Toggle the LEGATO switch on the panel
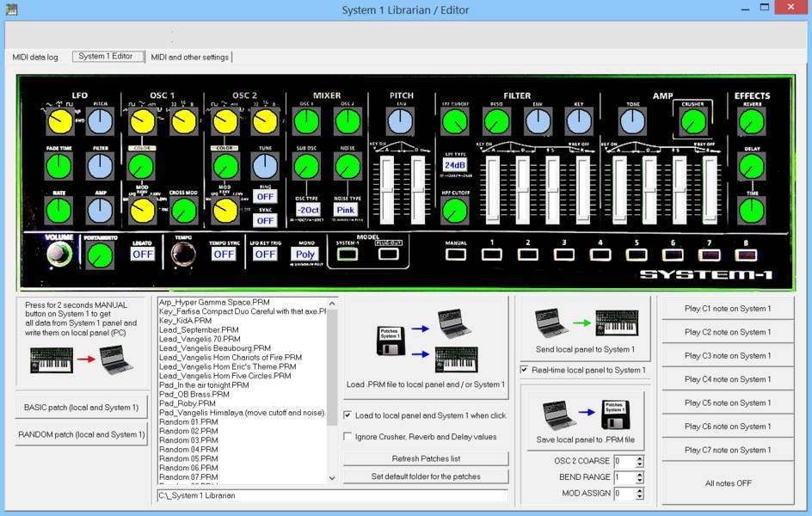Viewport: 812px width, 516px height. tap(142, 254)
